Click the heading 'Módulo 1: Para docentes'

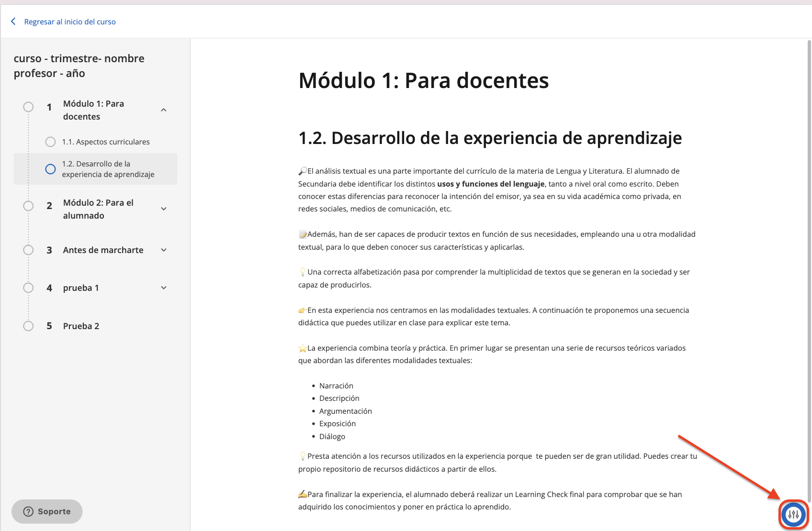[424, 80]
